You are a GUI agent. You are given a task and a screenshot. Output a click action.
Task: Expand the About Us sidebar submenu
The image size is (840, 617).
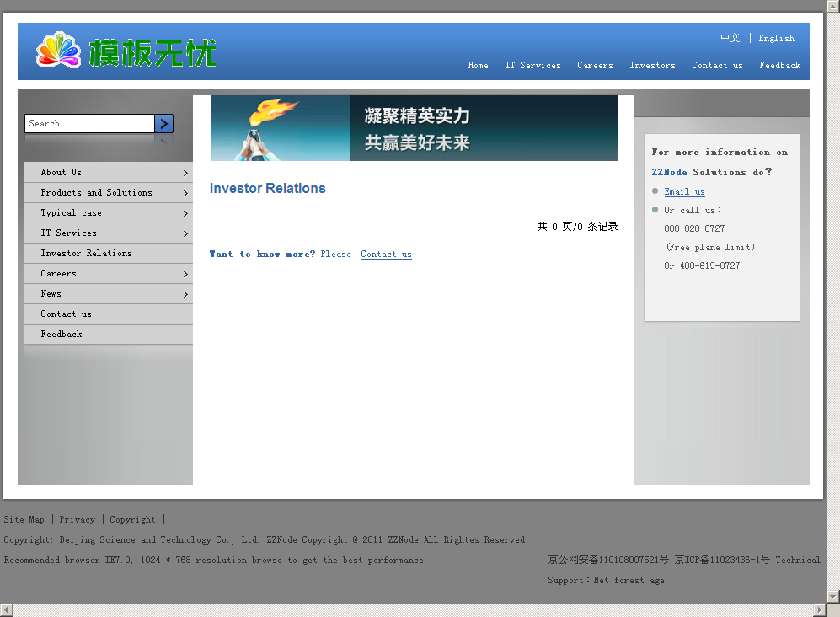pos(185,173)
